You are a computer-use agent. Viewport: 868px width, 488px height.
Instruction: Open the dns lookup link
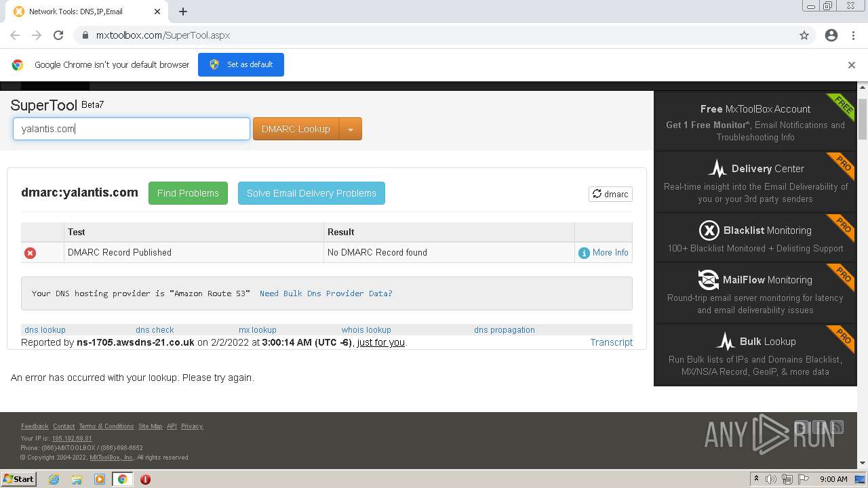45,330
